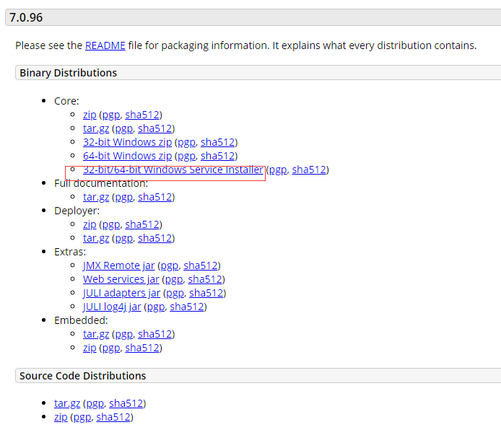This screenshot has width=501, height=448.
Task: Download the JMX Remote jar
Action: pyautogui.click(x=118, y=265)
